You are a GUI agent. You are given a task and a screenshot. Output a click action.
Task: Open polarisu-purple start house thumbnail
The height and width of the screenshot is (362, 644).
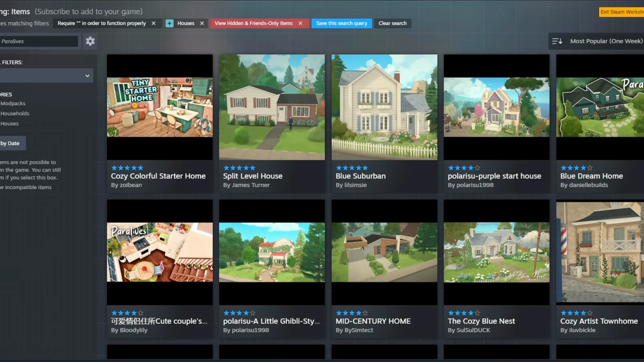[x=496, y=107]
